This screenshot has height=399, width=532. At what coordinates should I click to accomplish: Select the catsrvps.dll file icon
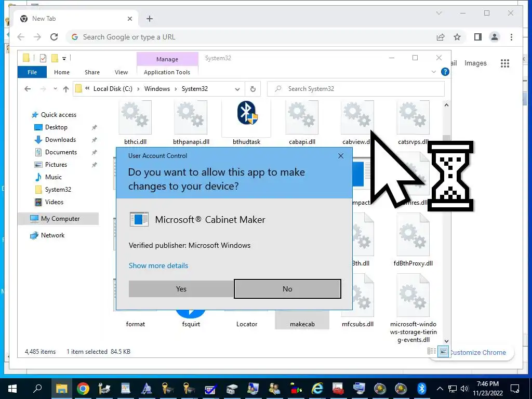pos(413,118)
